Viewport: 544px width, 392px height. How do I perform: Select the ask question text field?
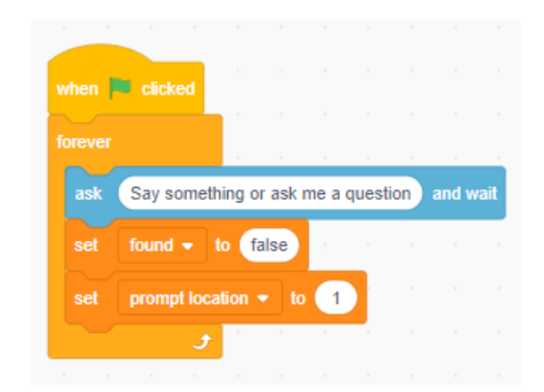tap(270, 193)
